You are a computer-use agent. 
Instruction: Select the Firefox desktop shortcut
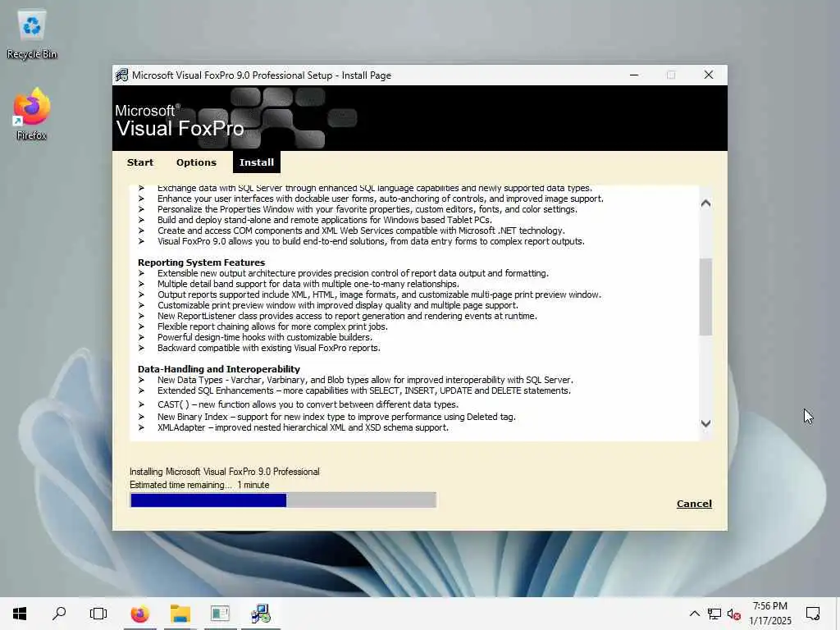coord(32,115)
